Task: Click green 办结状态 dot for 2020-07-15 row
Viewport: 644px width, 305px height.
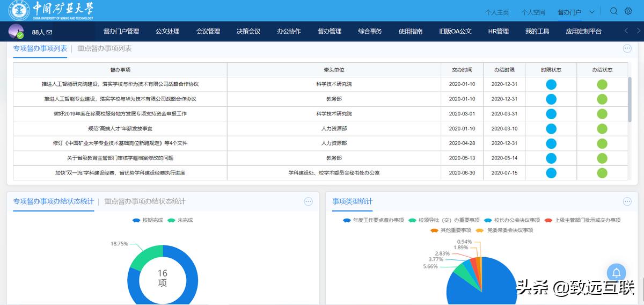Action: [602, 173]
